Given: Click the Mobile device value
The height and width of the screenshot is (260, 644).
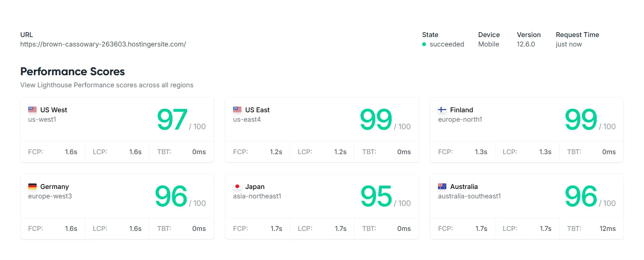Looking at the screenshot, I should click(x=489, y=44).
